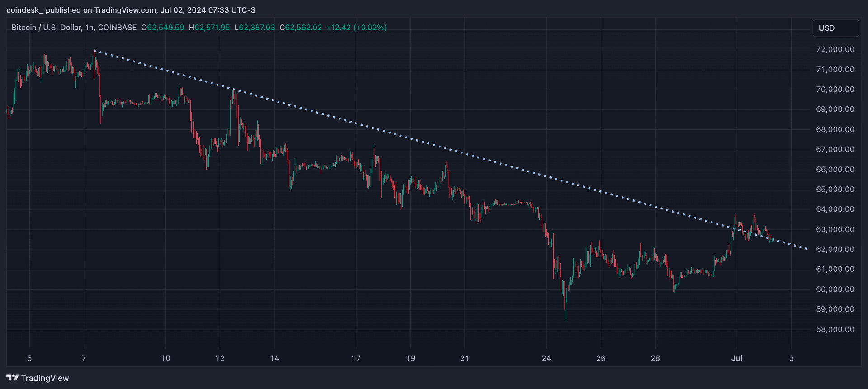The image size is (868, 389).
Task: Click date label 17 on time axis
Action: [356, 358]
